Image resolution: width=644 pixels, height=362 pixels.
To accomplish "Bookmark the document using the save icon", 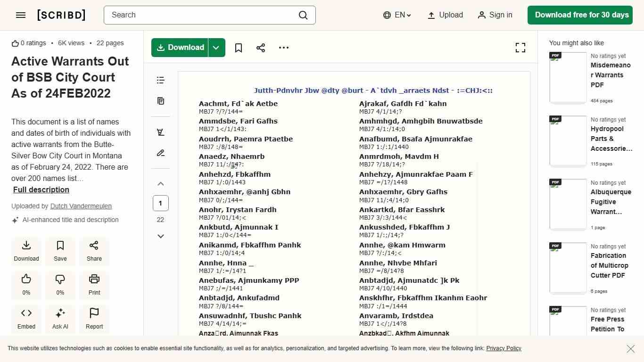I will tap(238, 47).
